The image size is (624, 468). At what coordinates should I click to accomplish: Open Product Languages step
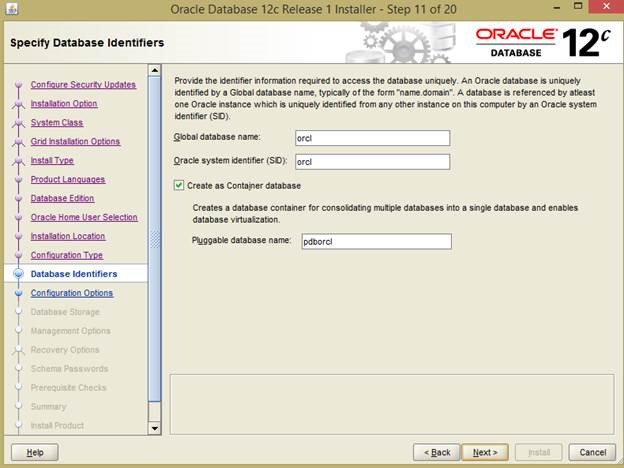68,179
